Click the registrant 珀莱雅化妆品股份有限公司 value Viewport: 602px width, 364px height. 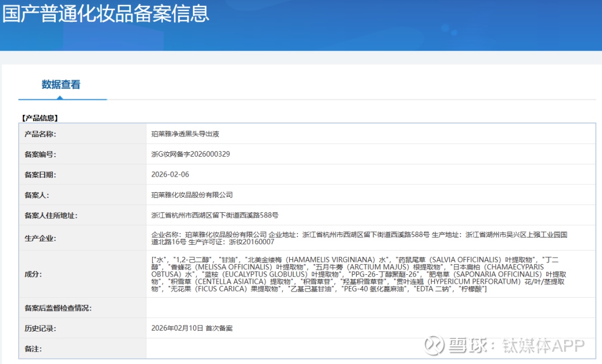[x=192, y=195]
